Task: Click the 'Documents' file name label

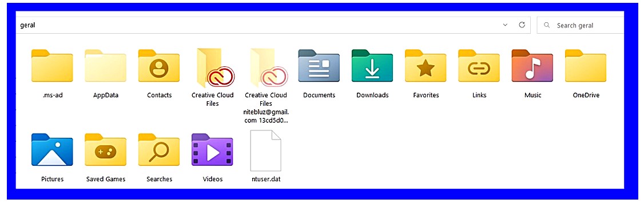Action: click(319, 95)
